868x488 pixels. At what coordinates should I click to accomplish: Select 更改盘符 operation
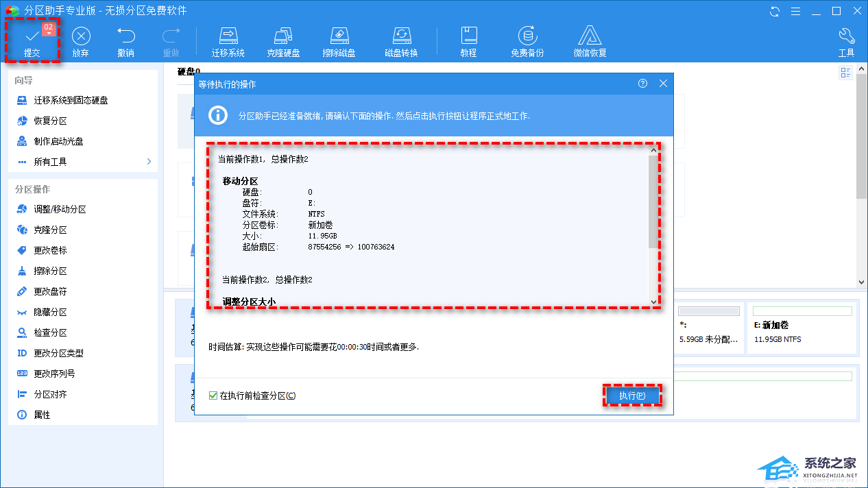(82, 291)
